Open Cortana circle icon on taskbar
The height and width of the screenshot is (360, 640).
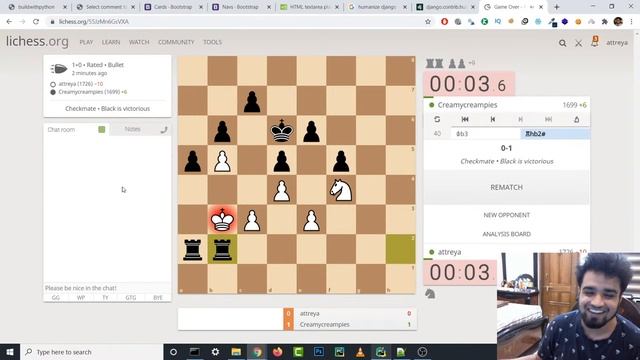click(x=173, y=352)
